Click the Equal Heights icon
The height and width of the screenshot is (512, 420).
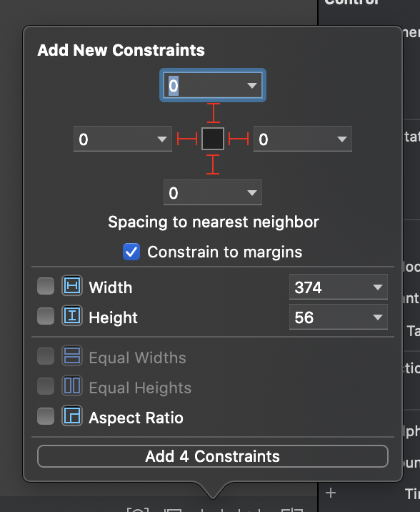coord(72,386)
